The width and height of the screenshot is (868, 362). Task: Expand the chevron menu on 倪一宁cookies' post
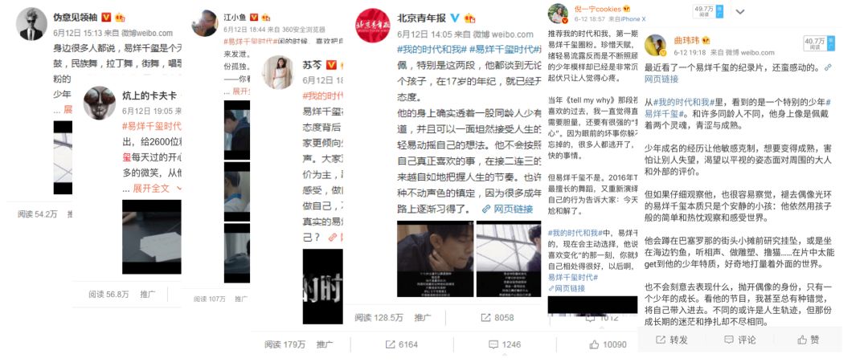coord(741,10)
